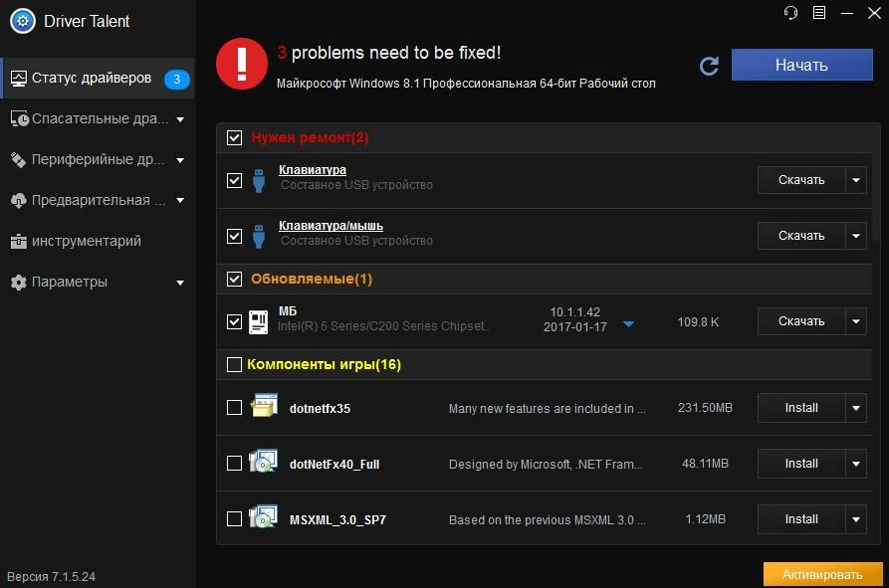Click the Intel(R) 6 Series/C200 Series Chipset text
This screenshot has height=588, width=889.
click(x=382, y=326)
